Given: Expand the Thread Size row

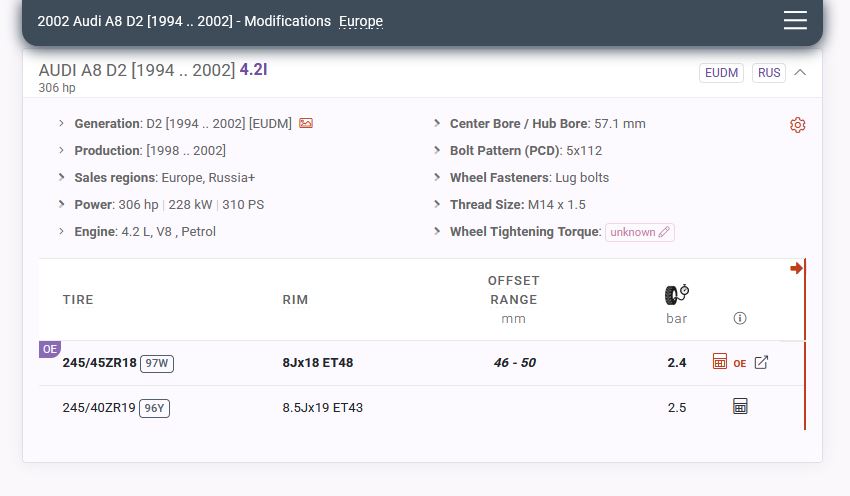Looking at the screenshot, I should tap(437, 204).
